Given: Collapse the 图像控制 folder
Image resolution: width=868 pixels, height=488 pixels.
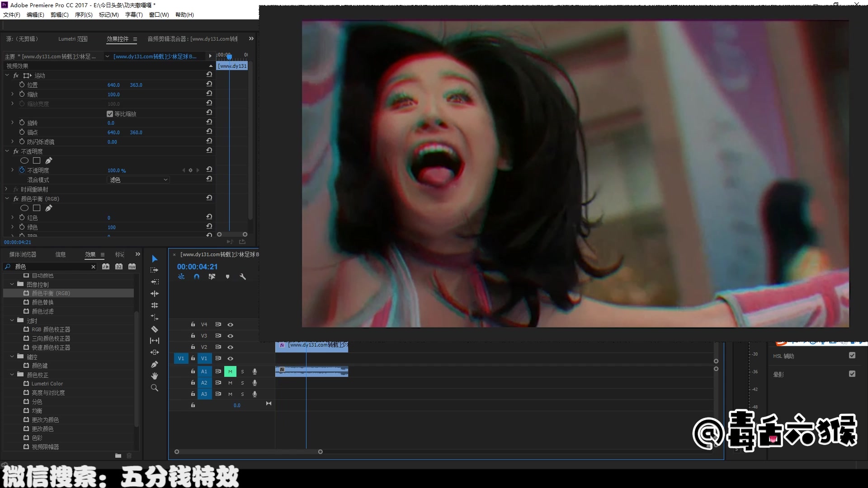Looking at the screenshot, I should pos(12,284).
